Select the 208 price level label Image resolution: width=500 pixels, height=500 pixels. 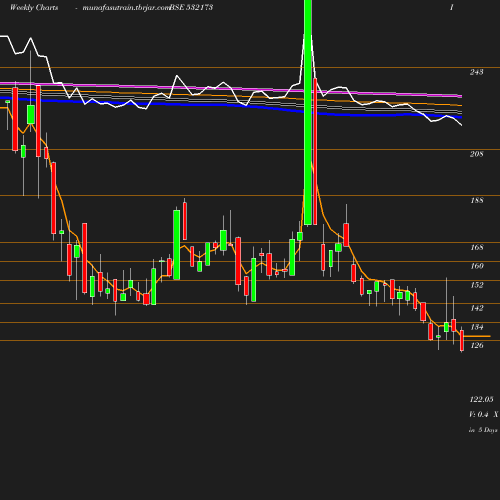(476, 154)
